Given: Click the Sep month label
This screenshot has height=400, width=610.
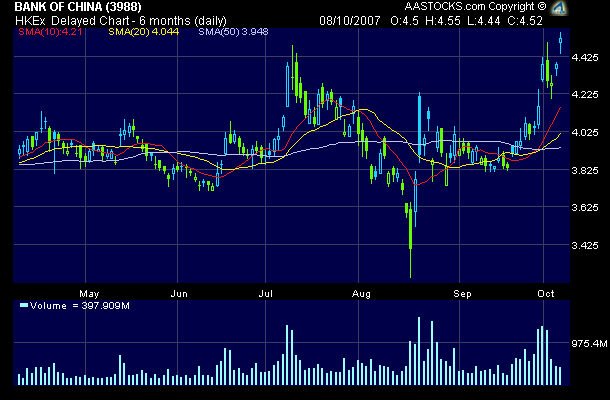Looking at the screenshot, I should tap(462, 294).
